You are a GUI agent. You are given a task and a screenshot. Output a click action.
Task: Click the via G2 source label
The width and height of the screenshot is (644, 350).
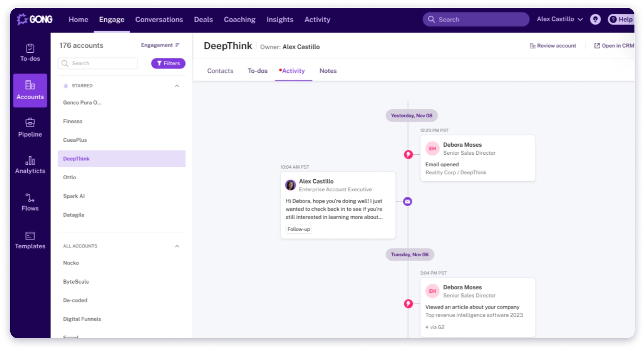click(435, 327)
